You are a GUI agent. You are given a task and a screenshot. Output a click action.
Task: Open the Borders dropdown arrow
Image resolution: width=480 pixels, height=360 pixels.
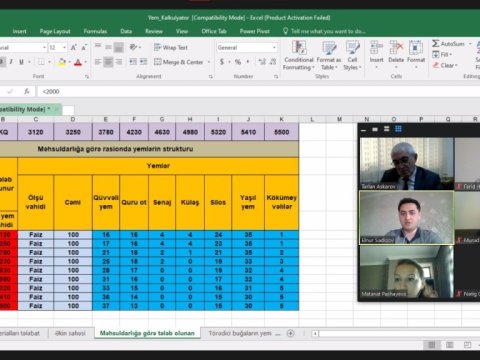pos(49,62)
